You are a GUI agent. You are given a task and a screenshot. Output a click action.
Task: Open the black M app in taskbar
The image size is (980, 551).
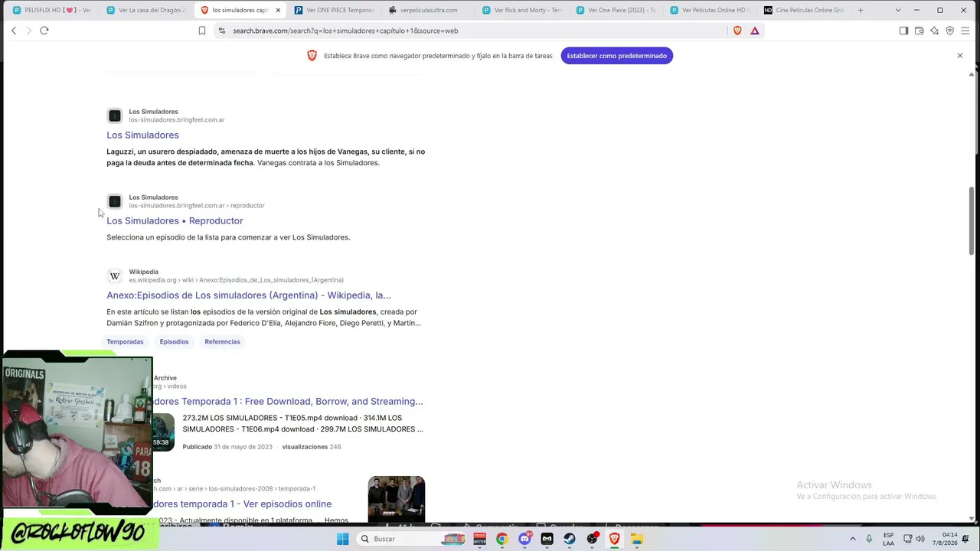(x=547, y=539)
